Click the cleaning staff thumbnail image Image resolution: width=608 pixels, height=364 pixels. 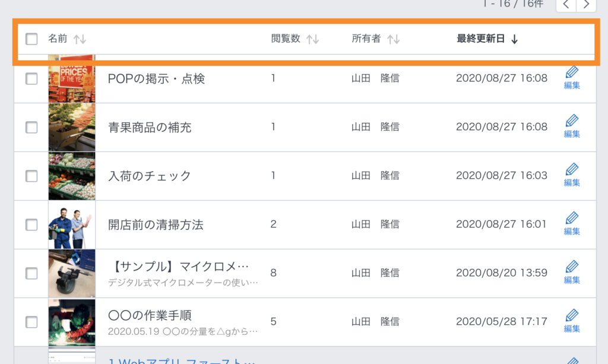point(72,224)
